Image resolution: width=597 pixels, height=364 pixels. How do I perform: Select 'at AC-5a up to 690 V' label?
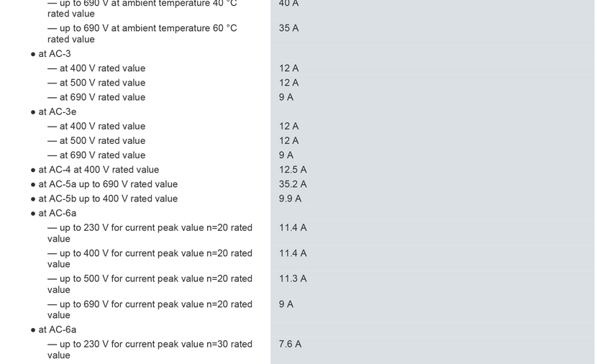(x=107, y=184)
